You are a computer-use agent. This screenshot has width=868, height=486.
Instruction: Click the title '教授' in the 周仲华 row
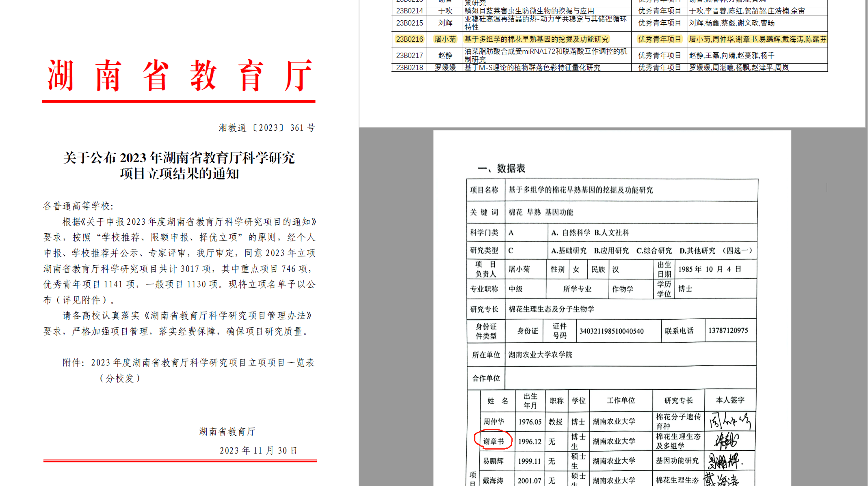click(556, 422)
